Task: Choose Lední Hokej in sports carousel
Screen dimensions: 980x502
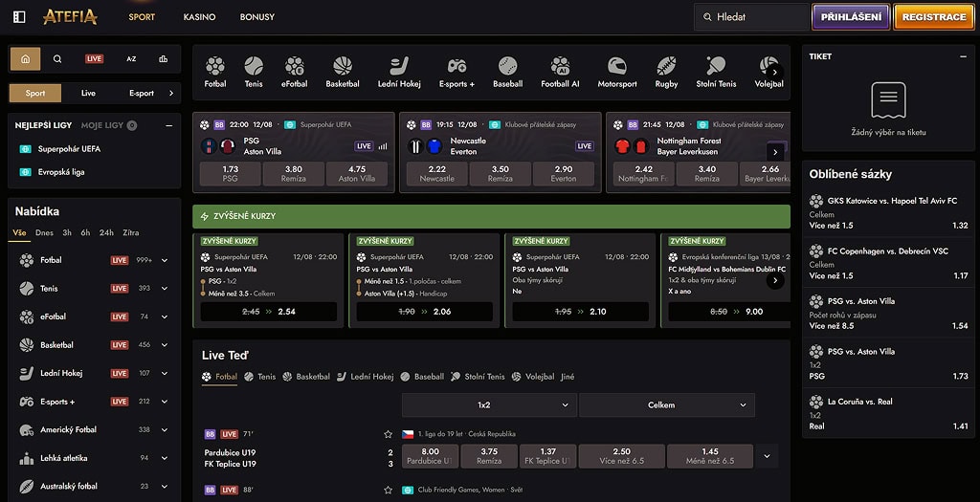Action: [x=399, y=72]
